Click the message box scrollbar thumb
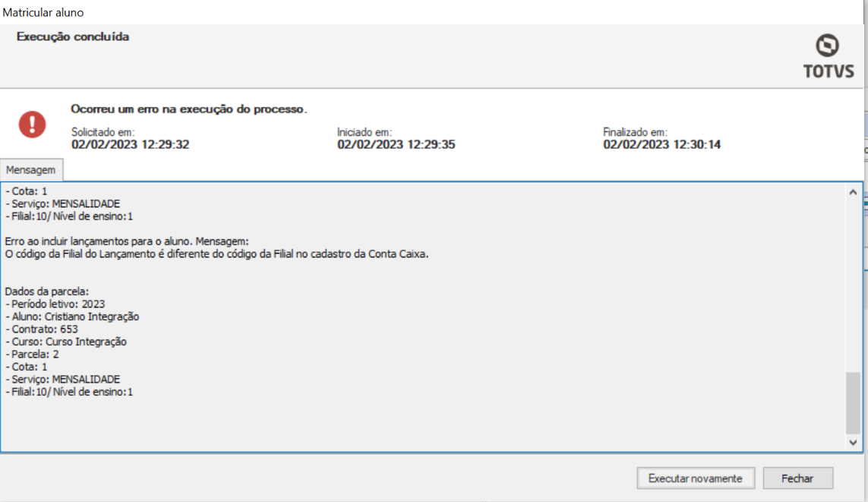 point(853,403)
